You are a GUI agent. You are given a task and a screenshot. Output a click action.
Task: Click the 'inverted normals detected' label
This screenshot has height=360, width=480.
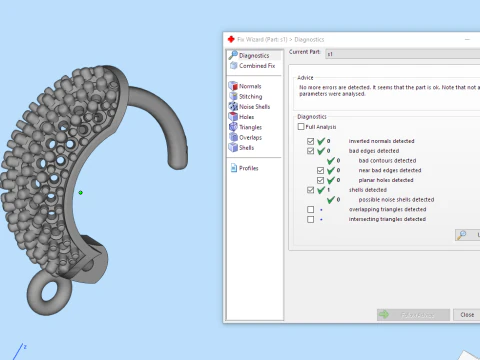click(x=381, y=141)
